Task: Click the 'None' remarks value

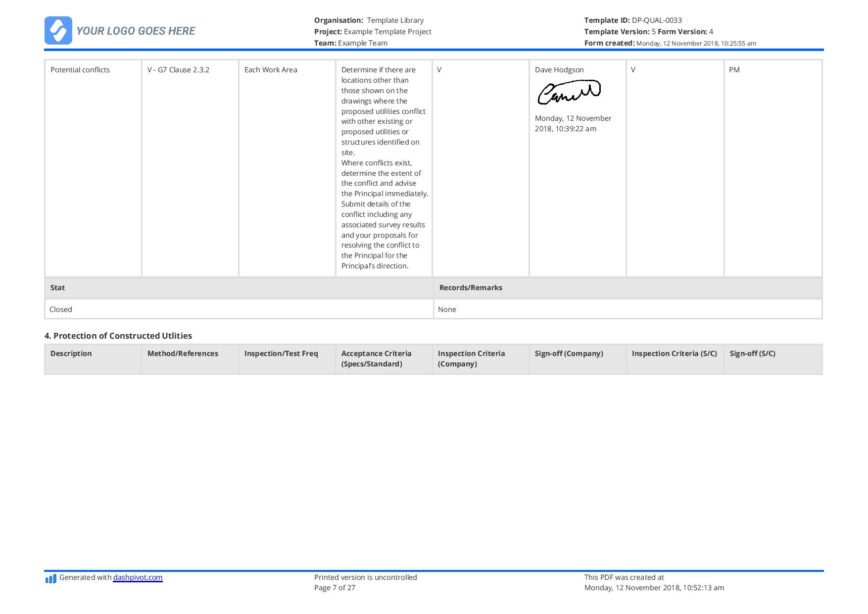Action: 628,309
